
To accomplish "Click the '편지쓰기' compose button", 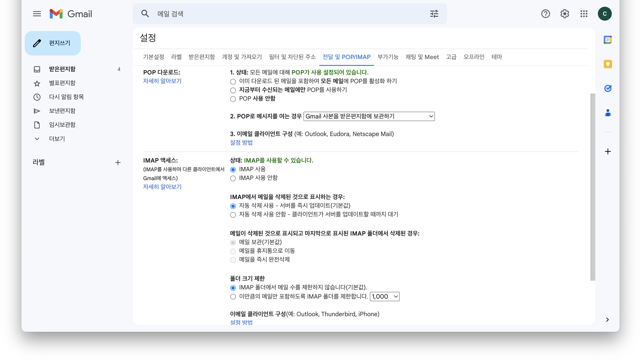I will tap(53, 43).
